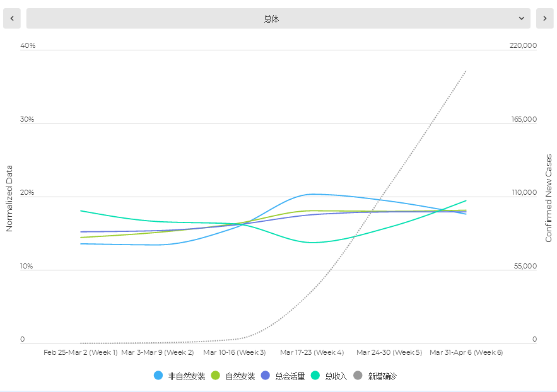The height and width of the screenshot is (392, 557).
Task: Click the previous arrow button at top left
Action: click(11, 19)
